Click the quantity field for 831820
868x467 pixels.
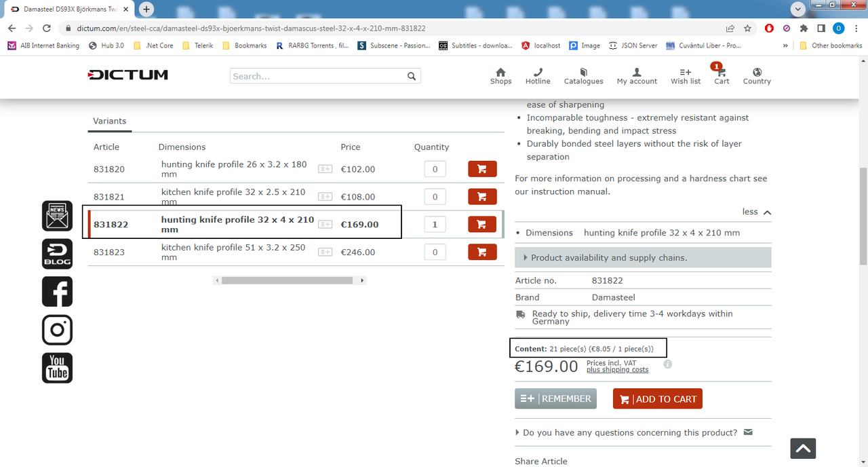click(x=435, y=169)
